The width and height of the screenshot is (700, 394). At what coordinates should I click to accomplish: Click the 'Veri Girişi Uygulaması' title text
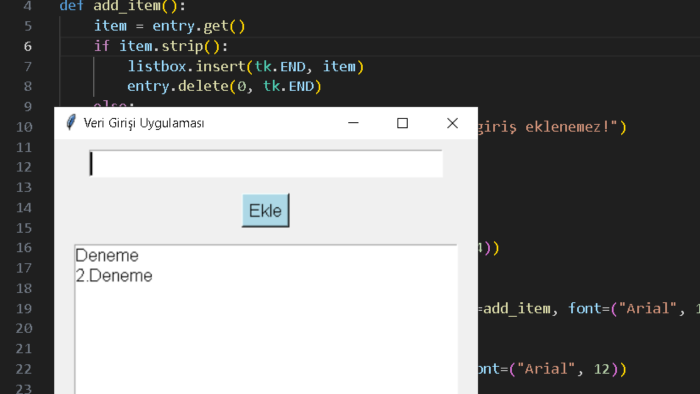[144, 123]
